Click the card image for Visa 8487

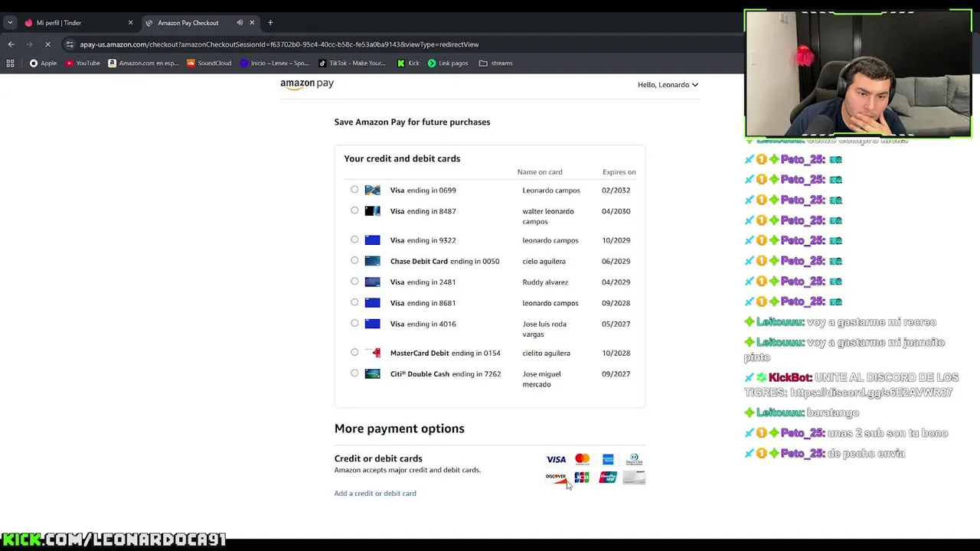(372, 211)
